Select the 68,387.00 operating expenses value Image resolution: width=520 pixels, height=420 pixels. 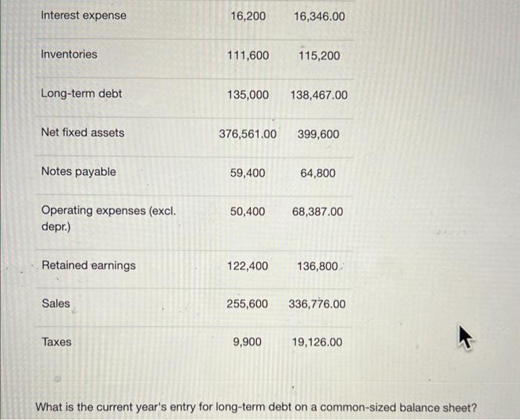point(318,211)
